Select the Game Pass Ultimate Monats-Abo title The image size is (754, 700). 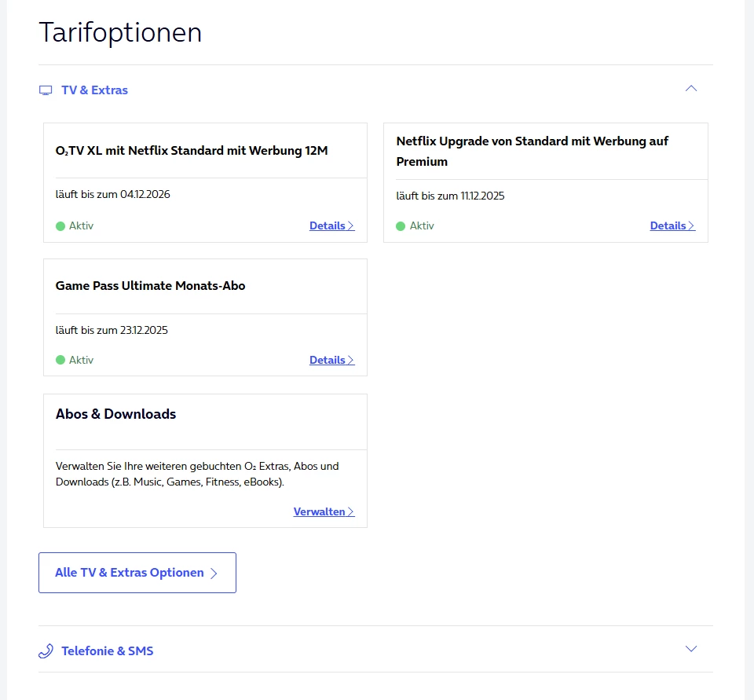pyautogui.click(x=150, y=286)
